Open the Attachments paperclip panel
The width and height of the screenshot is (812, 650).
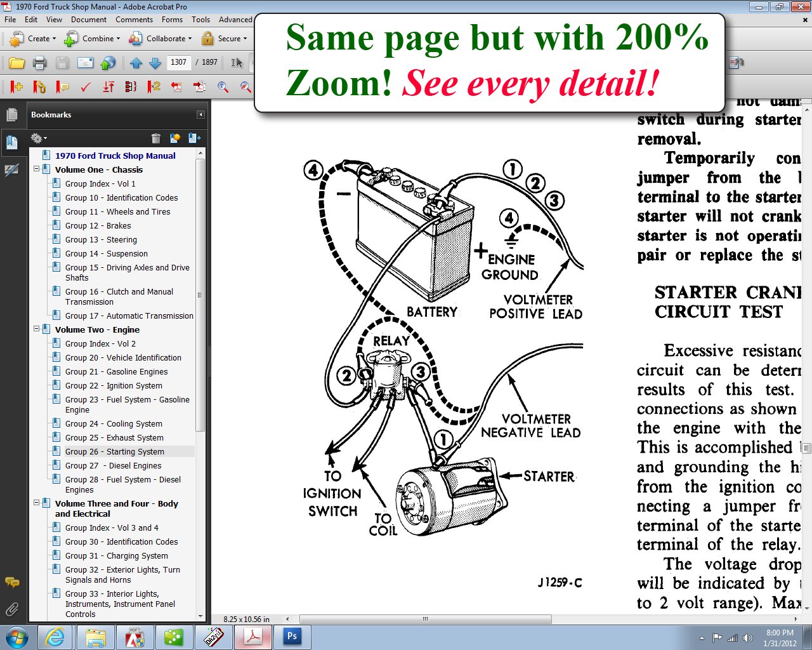pos(11,609)
